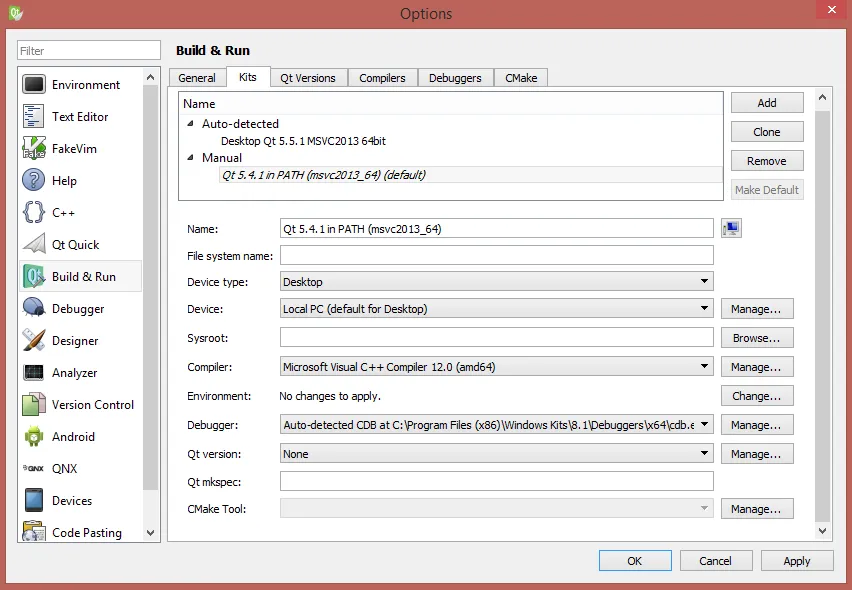Screen dimensions: 852x590
Task: Collapse the Manual kits group
Action: (190, 158)
